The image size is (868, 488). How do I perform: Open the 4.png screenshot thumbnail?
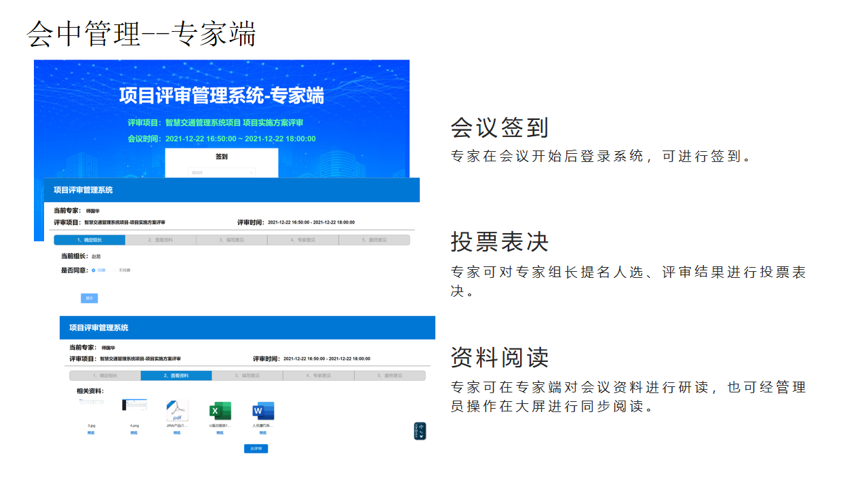point(134,405)
